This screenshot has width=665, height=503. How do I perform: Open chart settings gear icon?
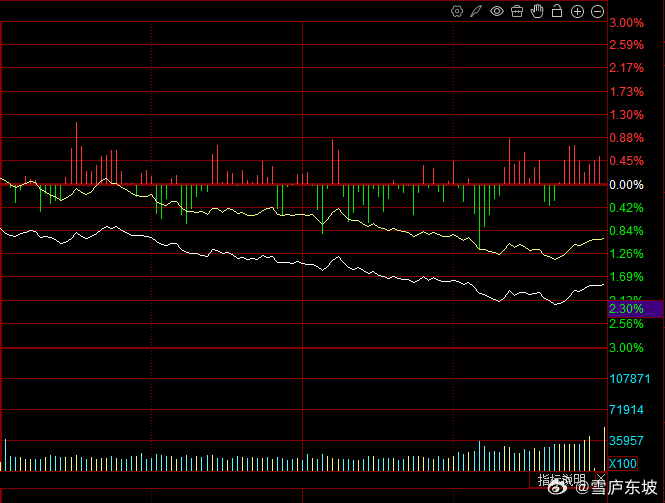tap(457, 11)
